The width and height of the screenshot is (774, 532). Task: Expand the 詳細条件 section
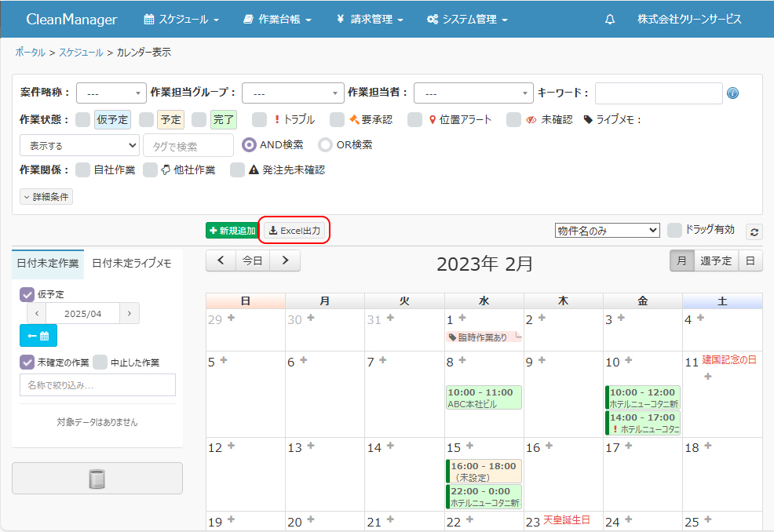46,197
